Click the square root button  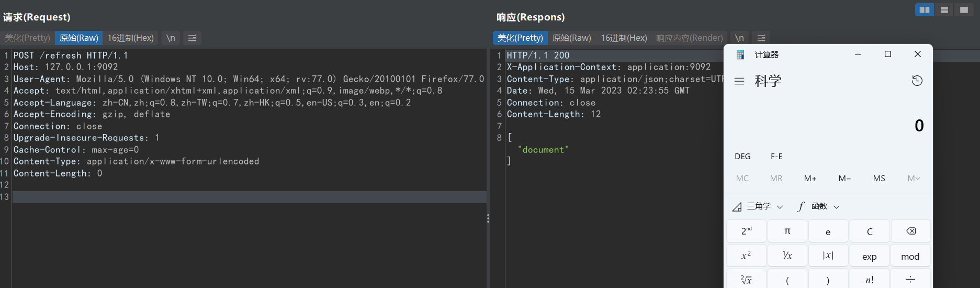coord(747,279)
